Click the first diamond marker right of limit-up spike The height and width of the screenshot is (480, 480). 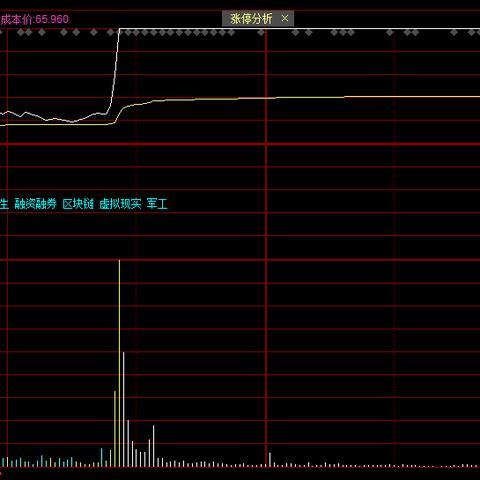128,32
